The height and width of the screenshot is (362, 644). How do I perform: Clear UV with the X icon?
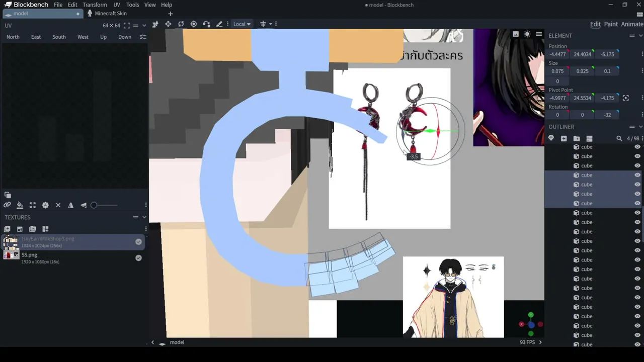pos(58,205)
